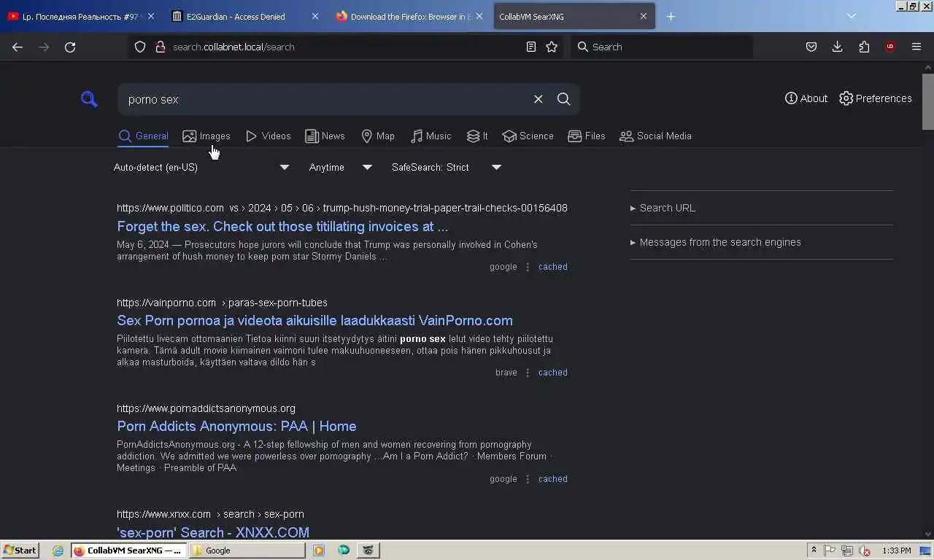
Task: Click the 1:33 PM clock
Action: click(896, 551)
